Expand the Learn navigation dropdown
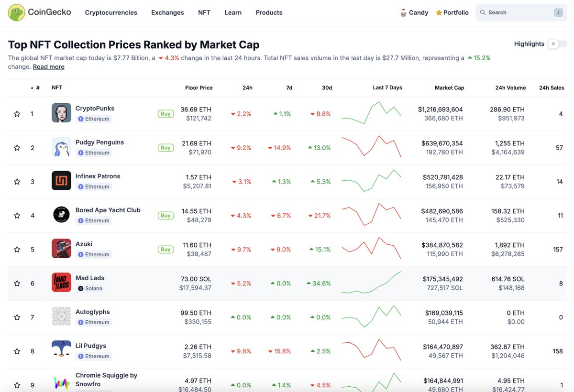Viewport: 574px width, 392px height. coord(233,12)
